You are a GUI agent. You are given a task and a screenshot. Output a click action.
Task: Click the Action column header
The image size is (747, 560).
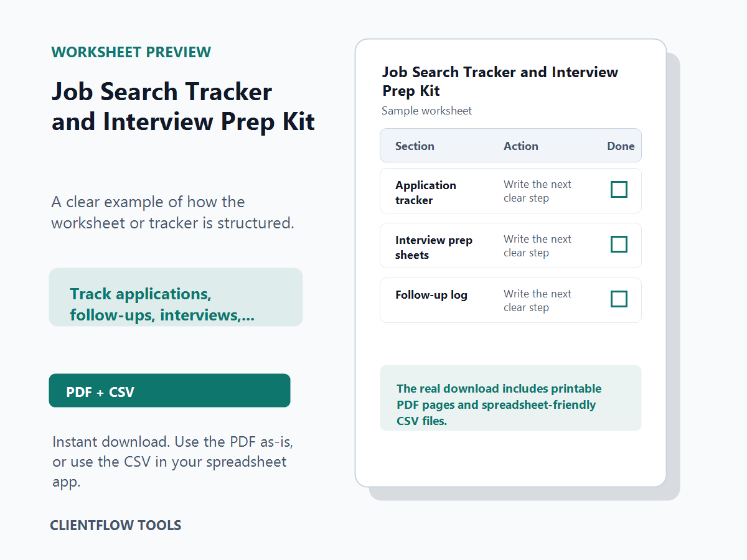click(x=521, y=146)
